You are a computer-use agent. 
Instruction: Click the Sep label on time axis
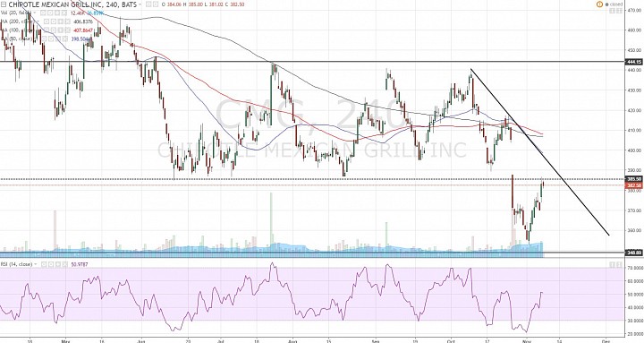(x=376, y=341)
